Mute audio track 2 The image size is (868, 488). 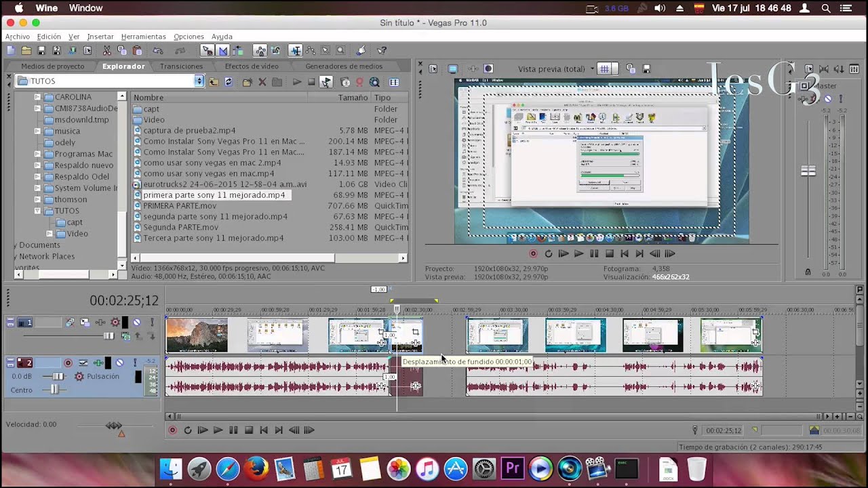[119, 363]
